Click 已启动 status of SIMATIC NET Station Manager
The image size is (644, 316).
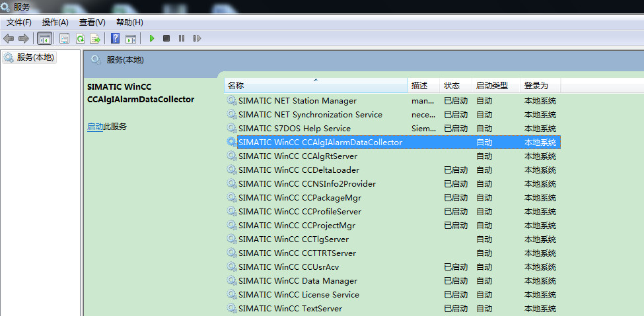click(x=456, y=101)
